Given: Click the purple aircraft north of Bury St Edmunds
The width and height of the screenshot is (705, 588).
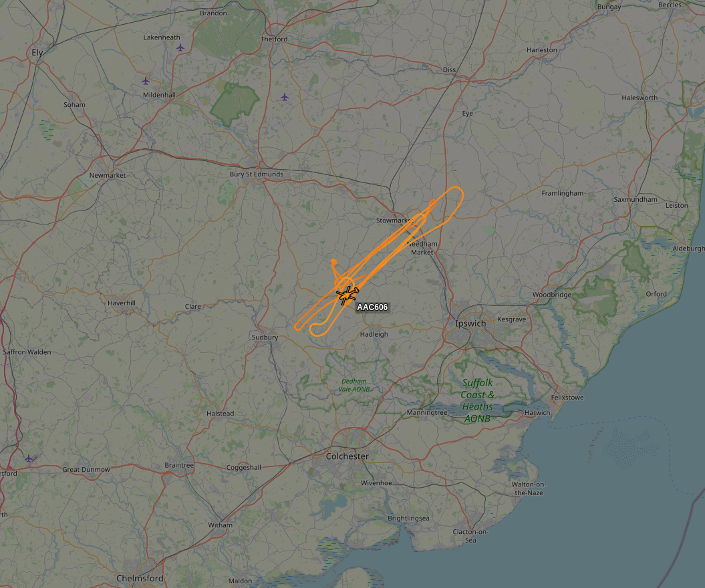Looking at the screenshot, I should tap(284, 97).
